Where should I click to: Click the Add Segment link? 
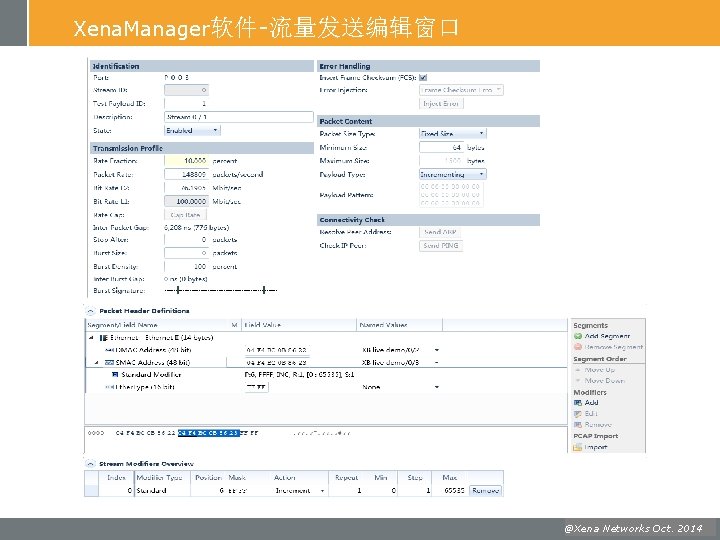pos(607,336)
